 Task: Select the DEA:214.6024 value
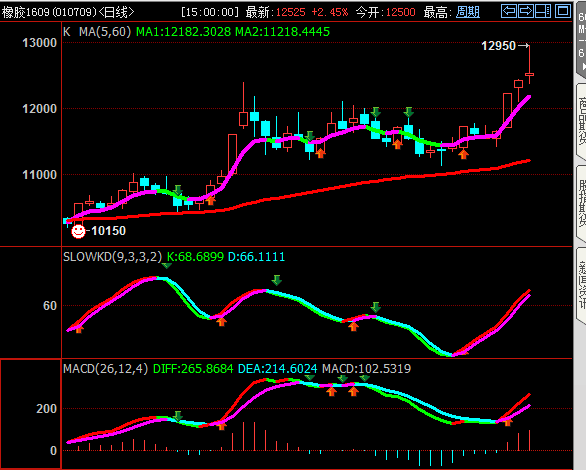click(278, 369)
